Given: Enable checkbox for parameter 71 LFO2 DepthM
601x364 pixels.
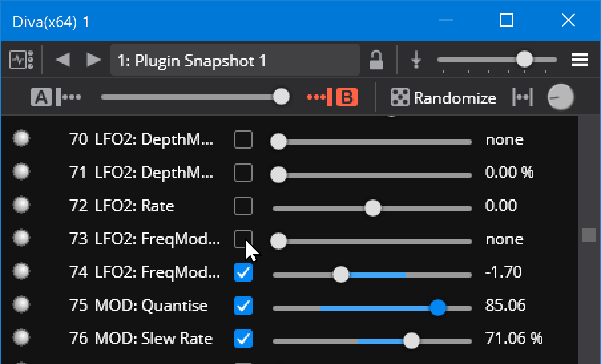Looking at the screenshot, I should click(x=243, y=173).
